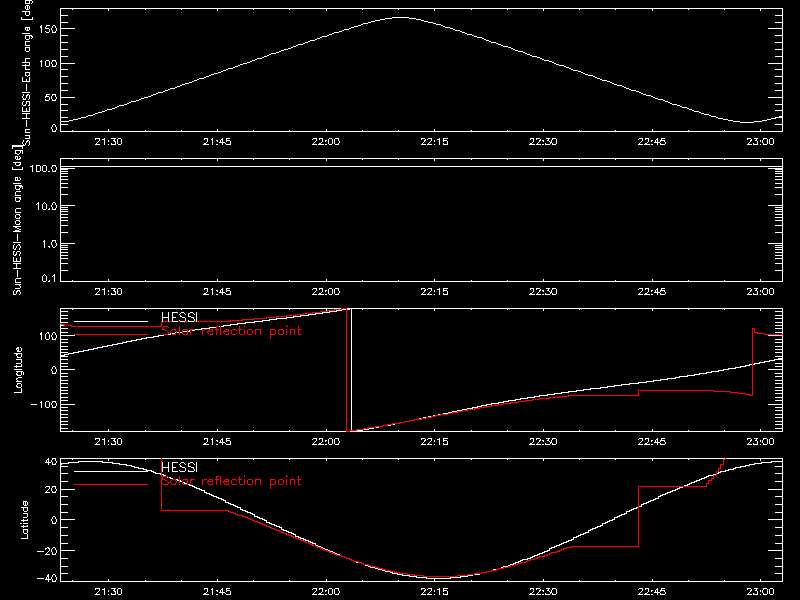Click 22:15 time label under Earth angle plot
800x600 pixels.
tap(434, 142)
